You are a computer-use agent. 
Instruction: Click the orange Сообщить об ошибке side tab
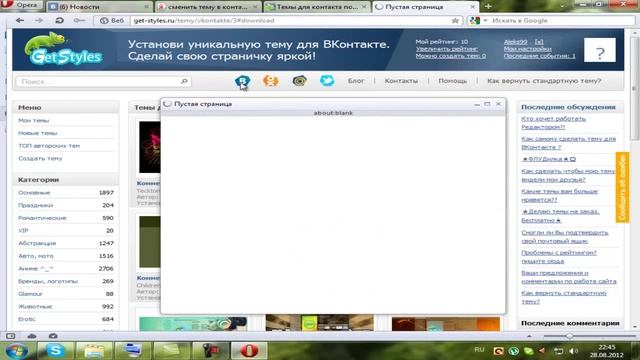622,187
